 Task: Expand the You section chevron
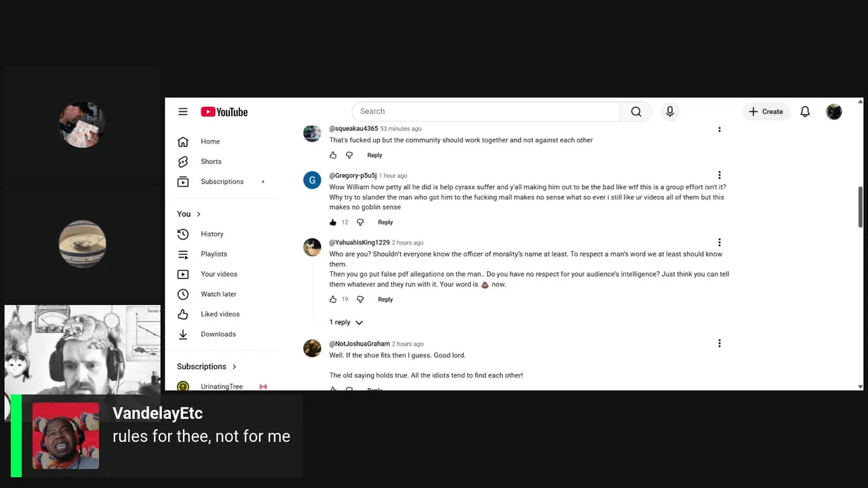pos(198,214)
